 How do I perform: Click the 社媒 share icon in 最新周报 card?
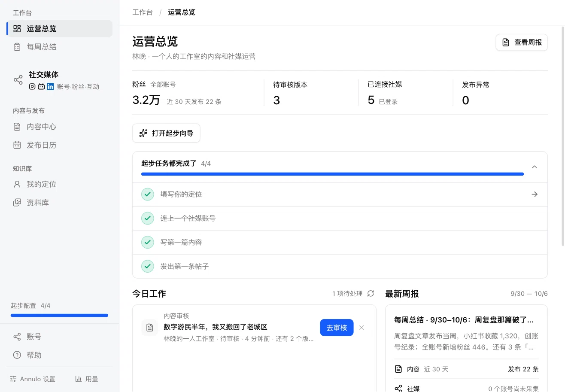tap(398, 389)
